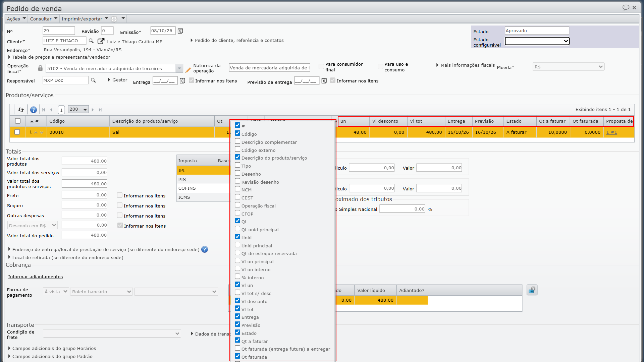
Task: Open the Estado configurável dropdown
Action: (x=537, y=41)
